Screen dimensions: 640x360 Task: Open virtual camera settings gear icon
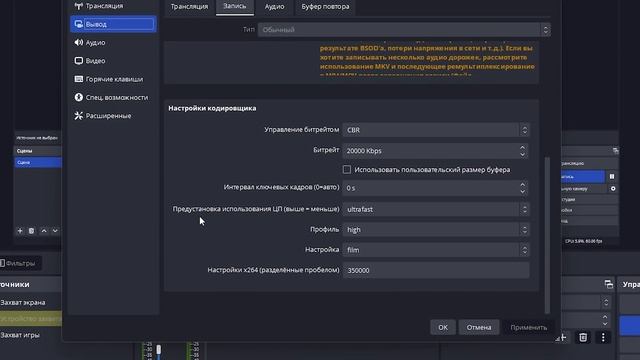(x=613, y=189)
